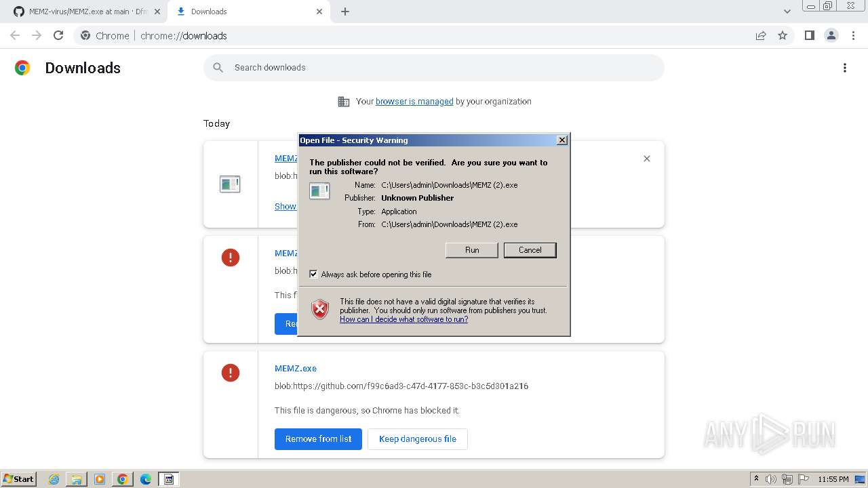The height and width of the screenshot is (488, 868).
Task: Click Chrome icon in taskbar
Action: pyautogui.click(x=122, y=479)
